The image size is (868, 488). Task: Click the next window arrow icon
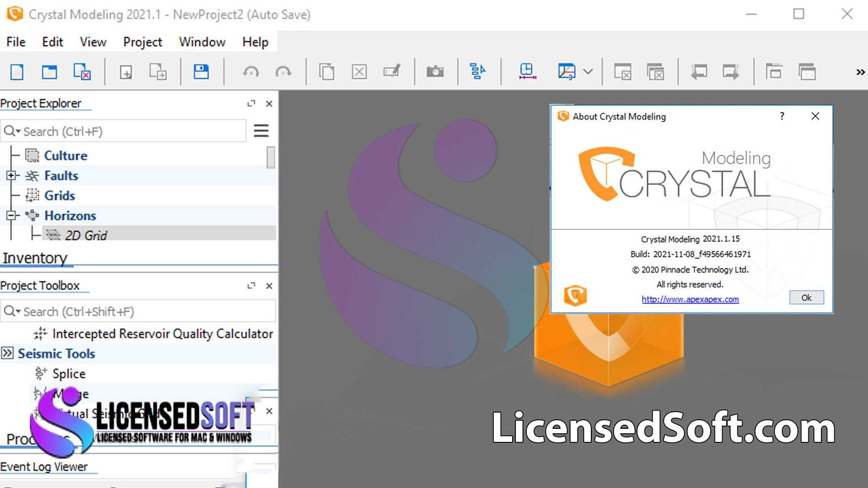[x=731, y=72]
